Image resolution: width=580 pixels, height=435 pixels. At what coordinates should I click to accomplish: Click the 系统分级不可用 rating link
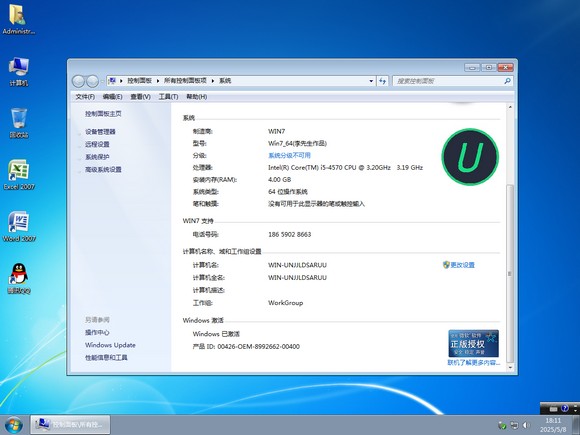pyautogui.click(x=289, y=155)
